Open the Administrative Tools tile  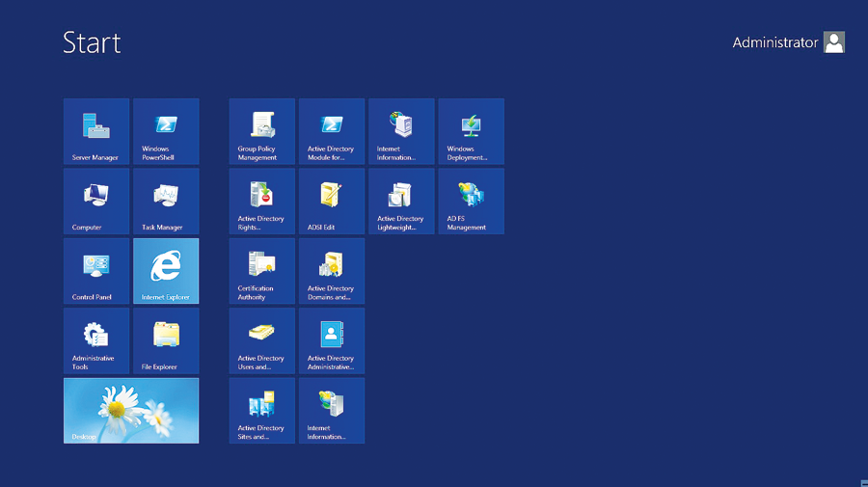pyautogui.click(x=96, y=341)
